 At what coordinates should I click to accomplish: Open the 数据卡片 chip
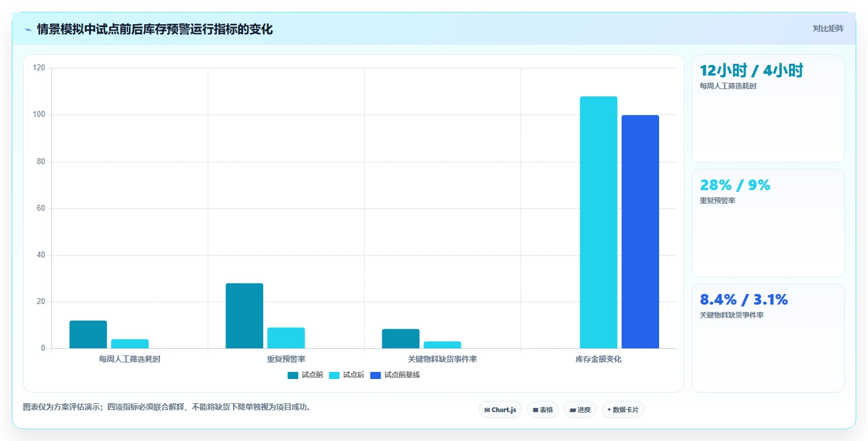623,410
